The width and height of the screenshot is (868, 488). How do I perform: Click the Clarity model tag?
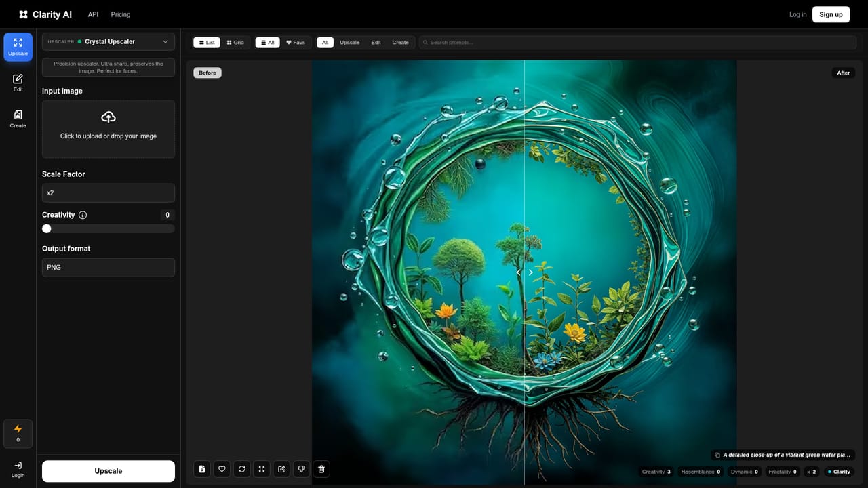point(839,472)
